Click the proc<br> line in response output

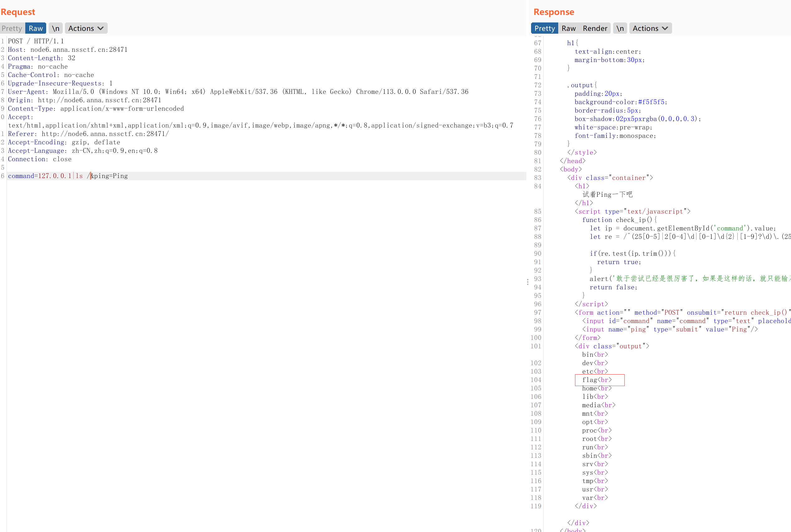[x=597, y=431]
